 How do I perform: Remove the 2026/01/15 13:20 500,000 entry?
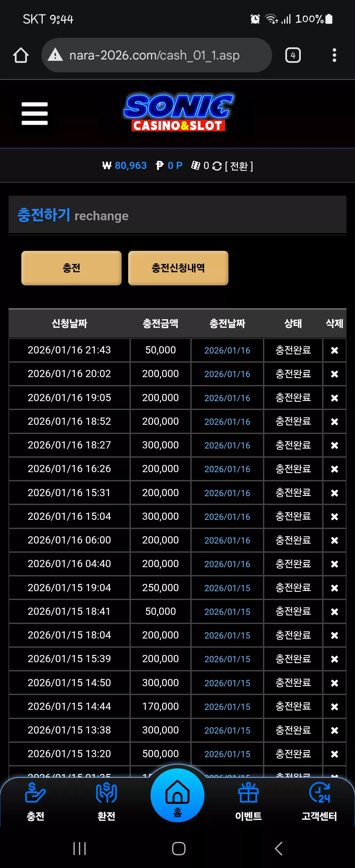[334, 754]
